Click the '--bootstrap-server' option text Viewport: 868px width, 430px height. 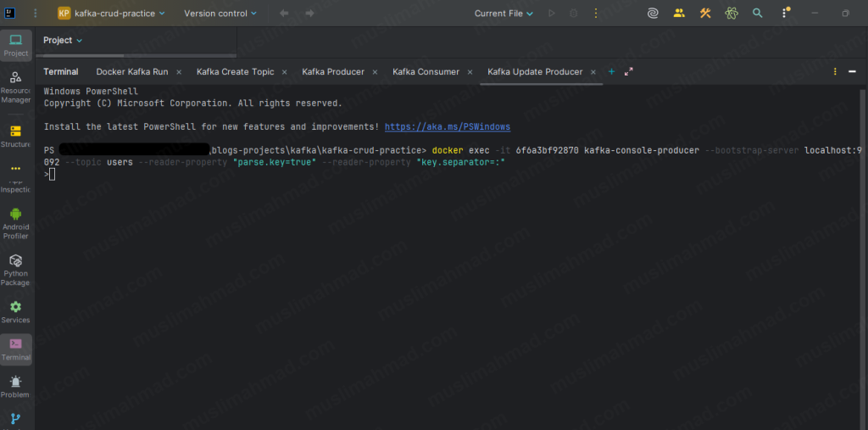[752, 151]
